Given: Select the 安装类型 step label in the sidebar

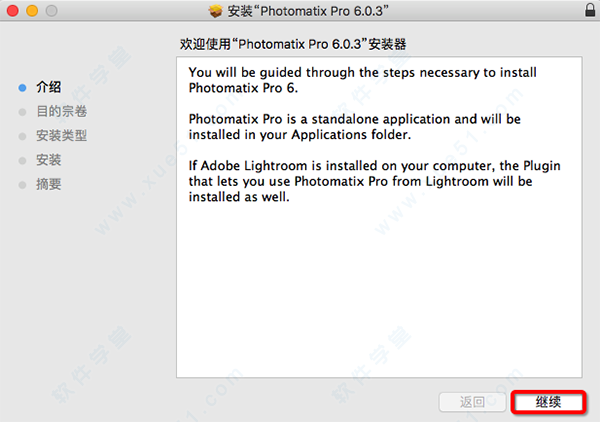Looking at the screenshot, I should pyautogui.click(x=61, y=135).
